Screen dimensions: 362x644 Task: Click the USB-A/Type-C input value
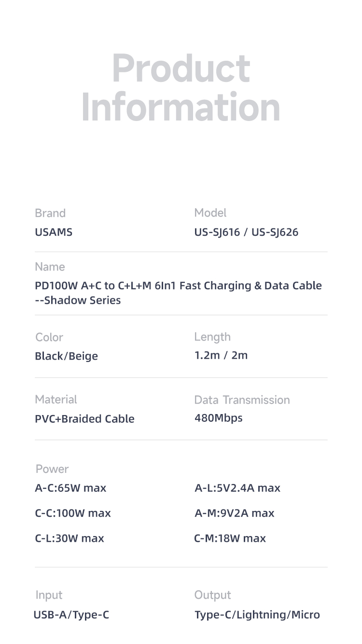(71, 615)
